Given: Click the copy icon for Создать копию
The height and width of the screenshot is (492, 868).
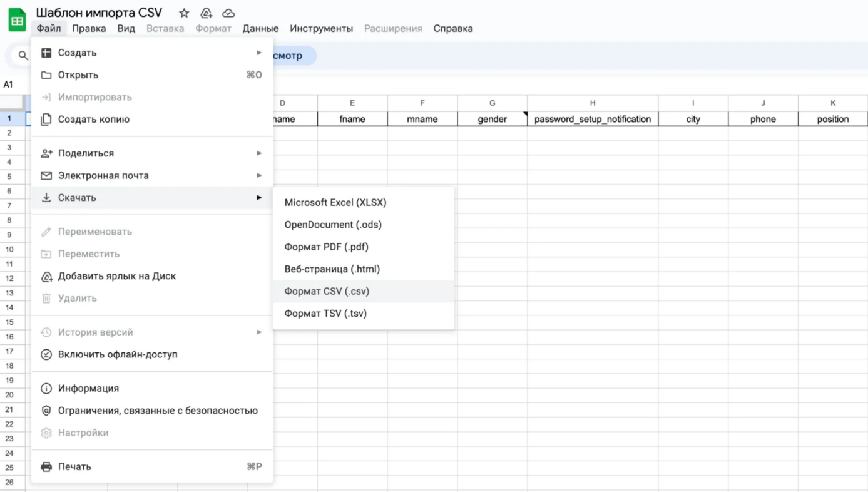Looking at the screenshot, I should click(46, 120).
